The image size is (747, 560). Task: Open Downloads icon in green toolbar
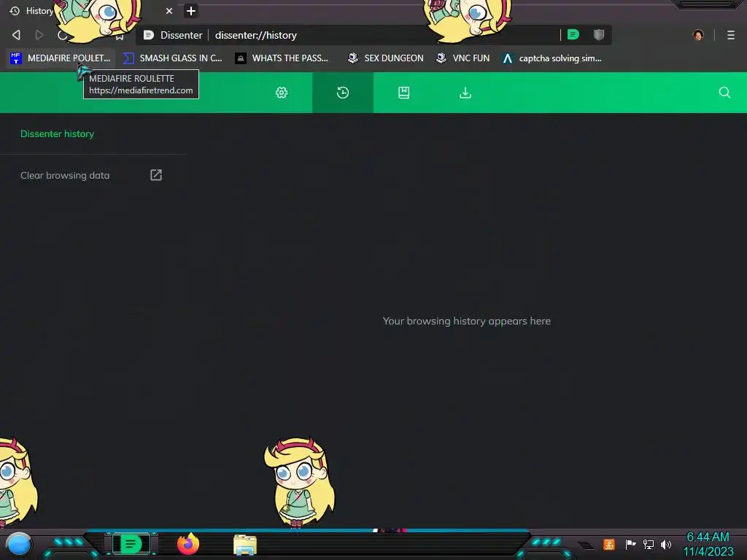pyautogui.click(x=465, y=93)
